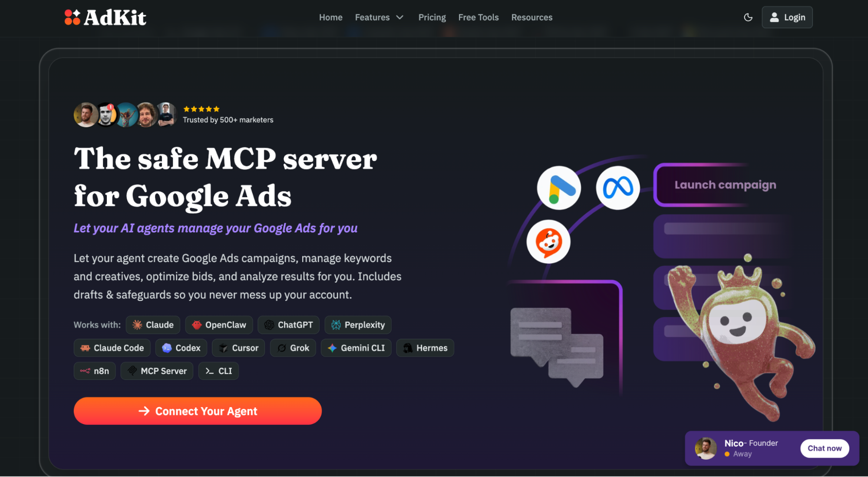Click the purple italic tagline text
This screenshot has height=477, width=868.
coord(215,228)
